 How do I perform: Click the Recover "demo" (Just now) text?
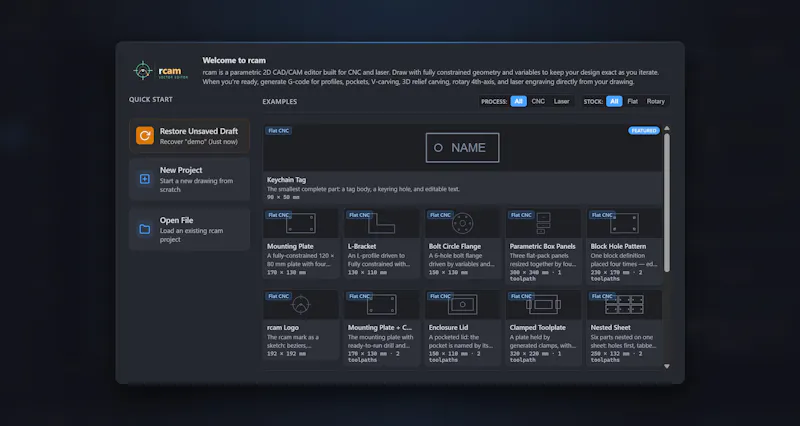198,142
